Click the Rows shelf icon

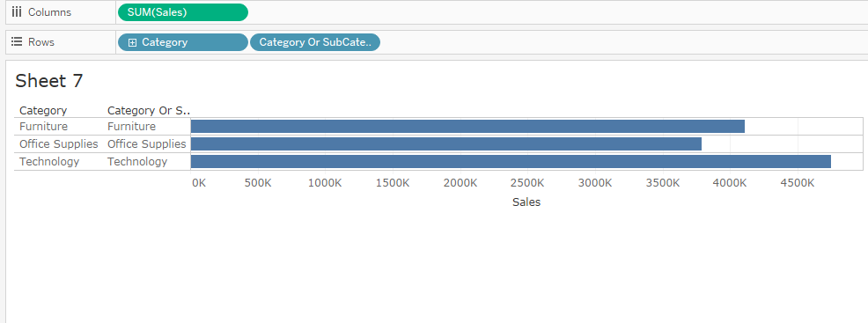(x=17, y=42)
